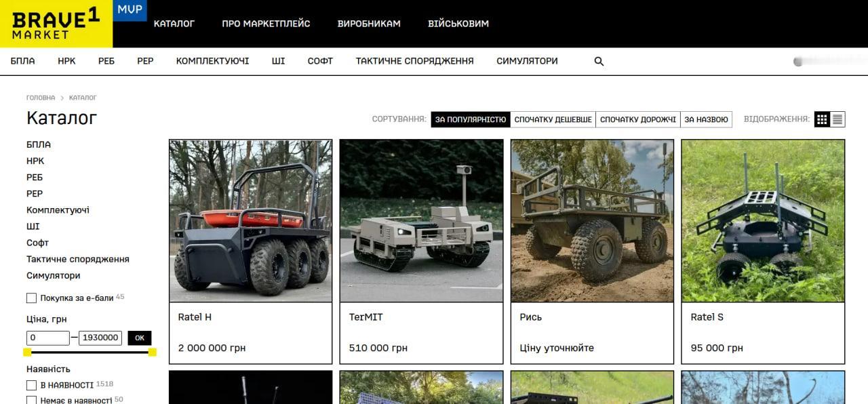Open the БПЛА category in nav bar
Image resolution: width=868 pixels, height=404 pixels.
(22, 61)
